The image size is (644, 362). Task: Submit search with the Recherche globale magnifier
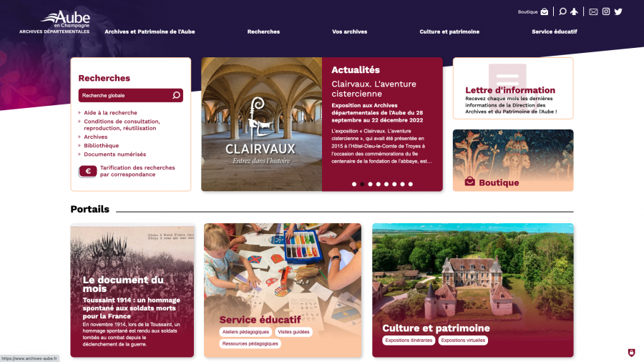(x=176, y=95)
